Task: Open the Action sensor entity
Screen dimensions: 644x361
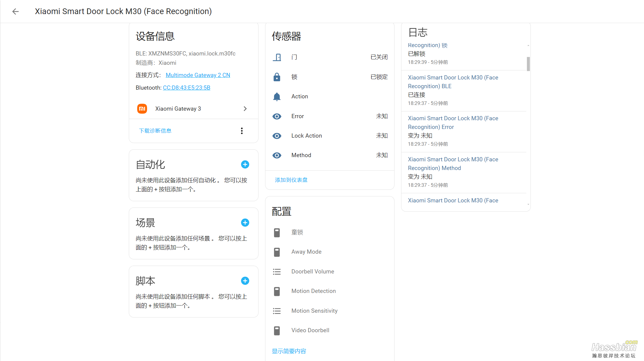Action: (x=330, y=97)
